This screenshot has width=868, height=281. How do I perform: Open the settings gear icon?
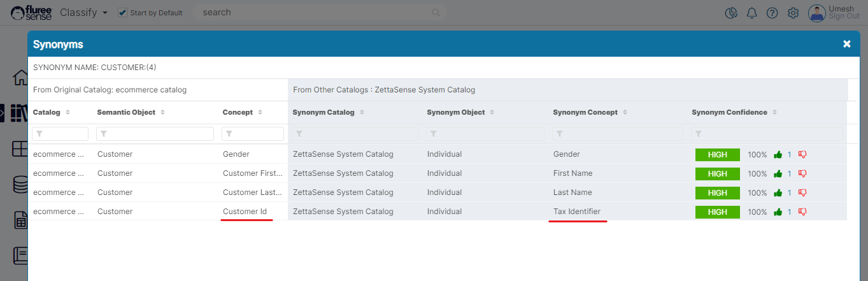793,13
